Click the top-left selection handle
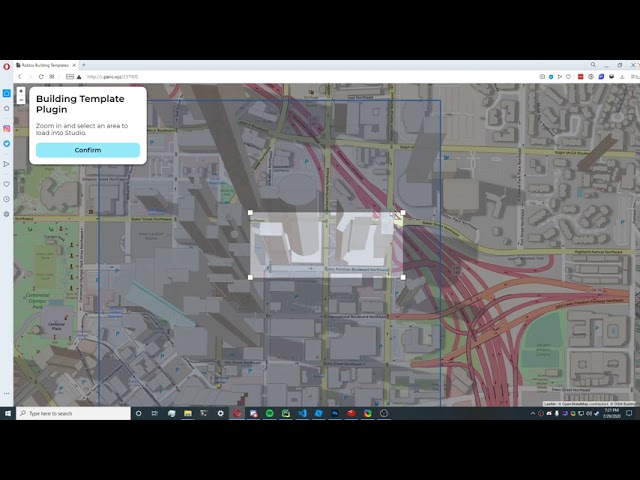 click(250, 213)
